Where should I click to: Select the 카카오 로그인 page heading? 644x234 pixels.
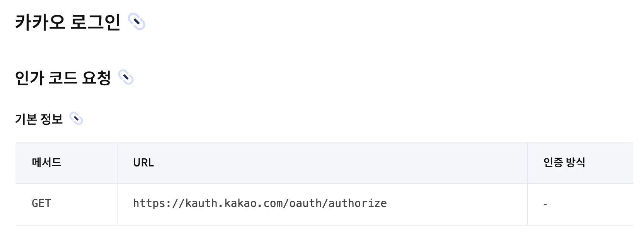click(x=68, y=22)
